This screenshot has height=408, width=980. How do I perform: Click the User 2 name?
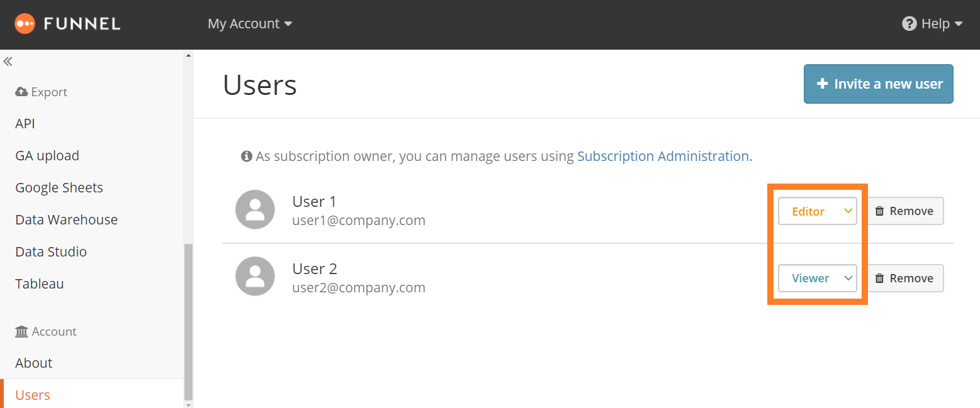pos(315,269)
